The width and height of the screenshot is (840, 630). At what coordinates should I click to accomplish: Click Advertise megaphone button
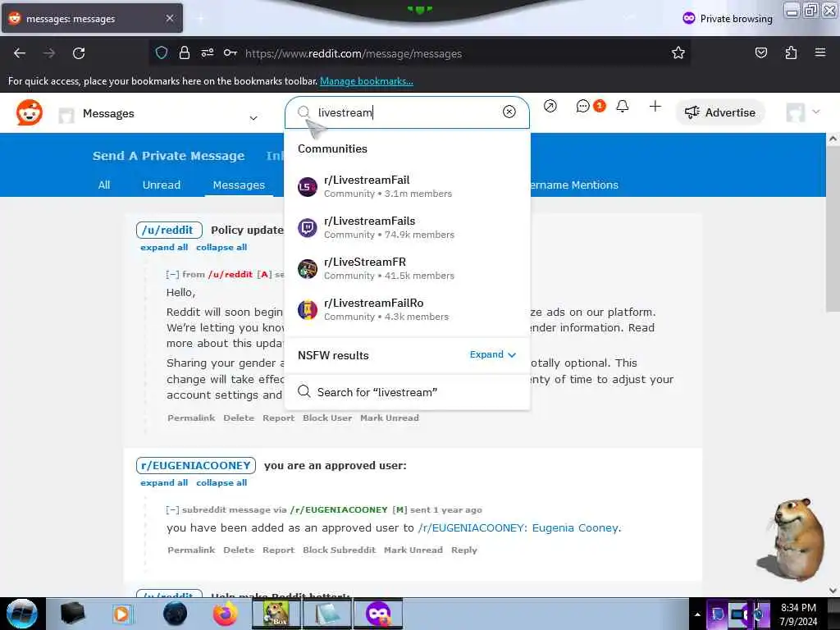[x=720, y=112]
